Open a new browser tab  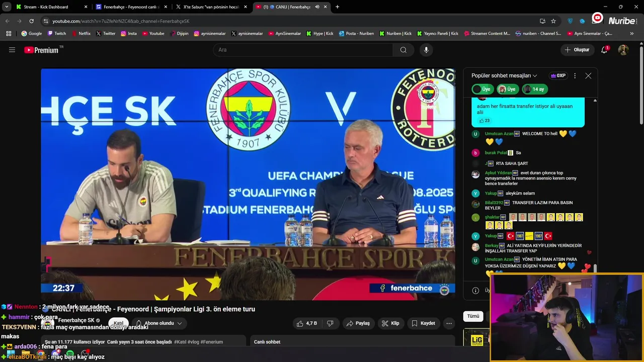click(337, 7)
